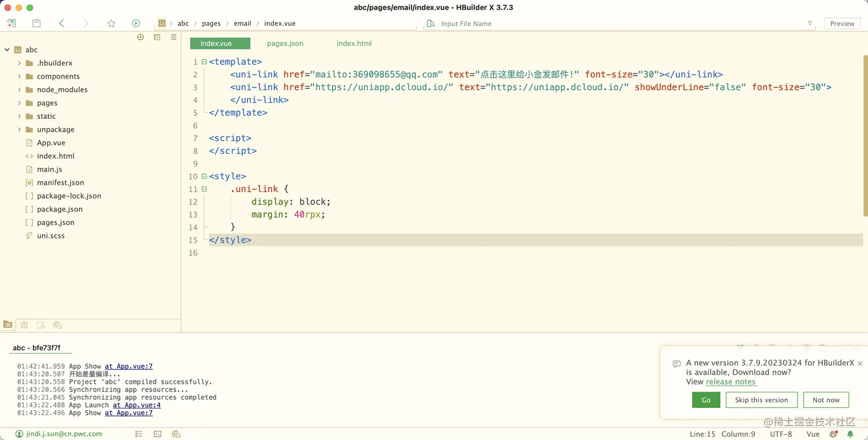Image resolution: width=868 pixels, height=440 pixels.
Task: Click the green Go button
Action: pyautogui.click(x=706, y=400)
